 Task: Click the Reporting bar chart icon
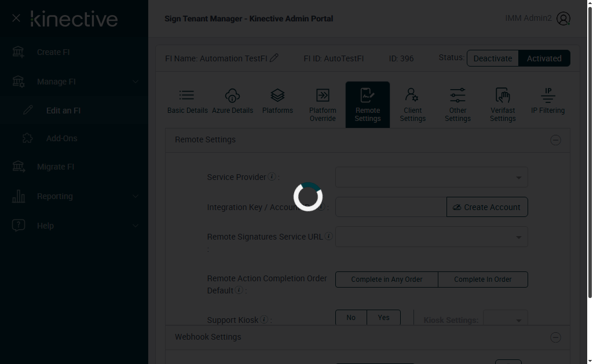pos(18,196)
